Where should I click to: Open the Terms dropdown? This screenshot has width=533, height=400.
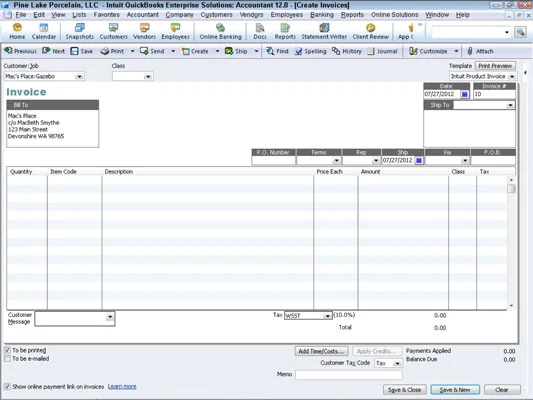336,160
